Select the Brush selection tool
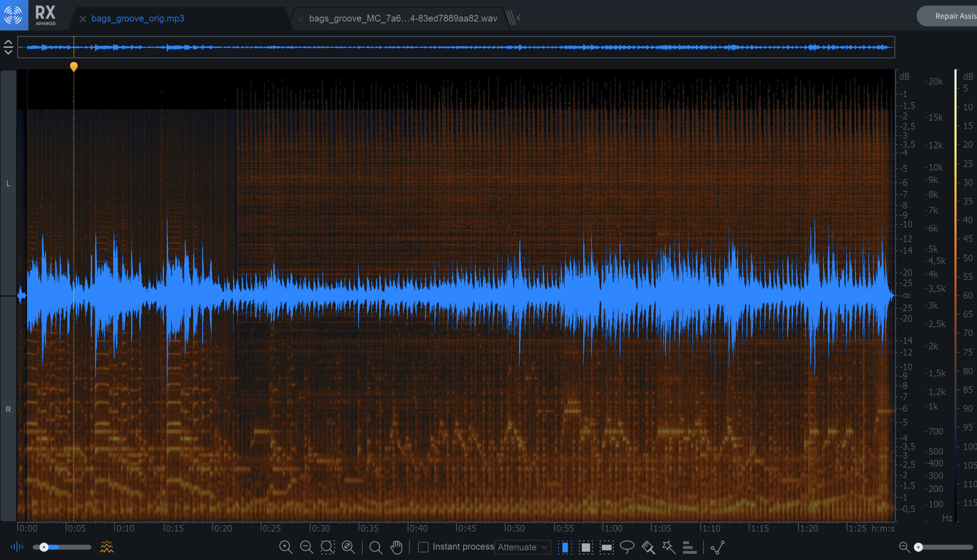Viewport: 977px width, 560px height. (648, 547)
